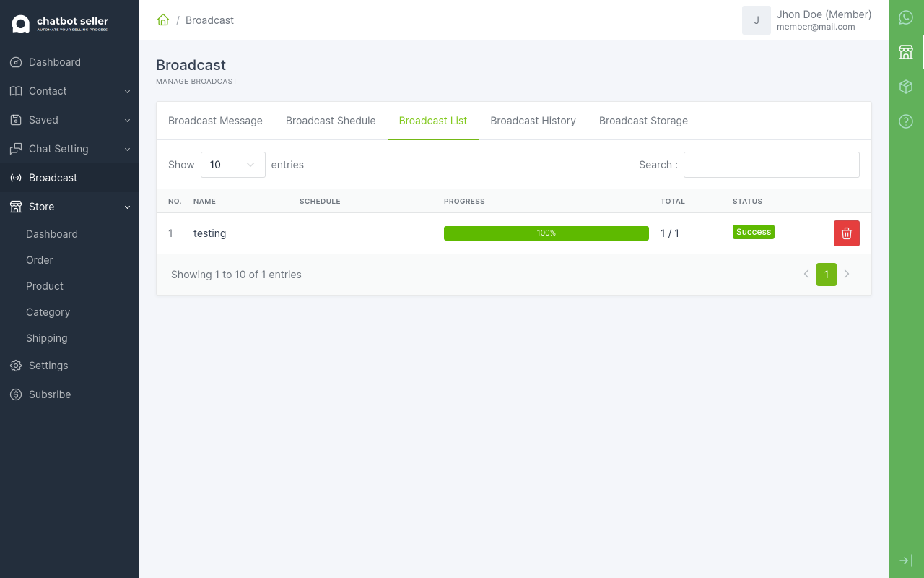924x578 pixels.
Task: Expand the Chat Setting menu chevron
Action: point(127,150)
